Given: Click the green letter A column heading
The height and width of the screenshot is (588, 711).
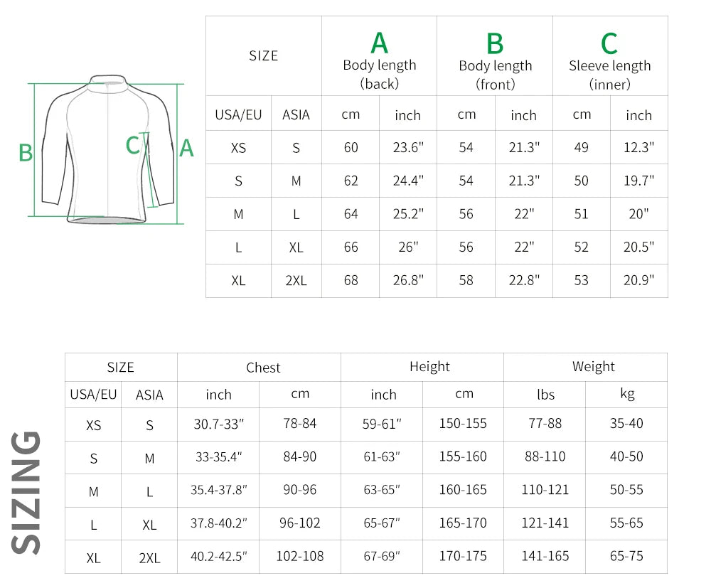Looking at the screenshot, I should click(379, 43).
